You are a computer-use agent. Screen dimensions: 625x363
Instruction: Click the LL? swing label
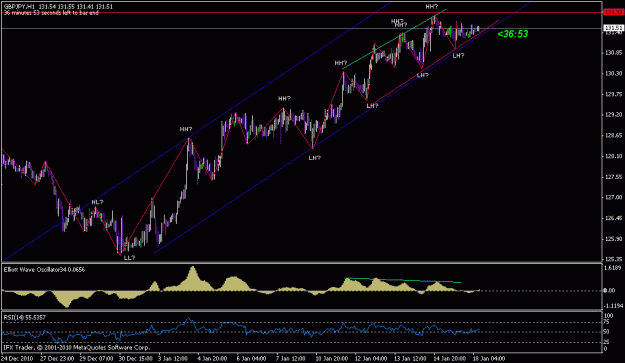click(129, 258)
